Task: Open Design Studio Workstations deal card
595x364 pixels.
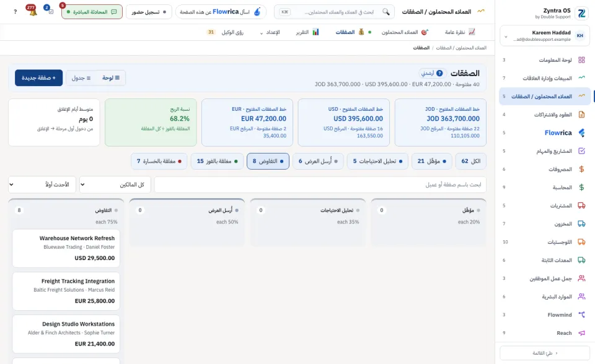Action: (x=66, y=334)
